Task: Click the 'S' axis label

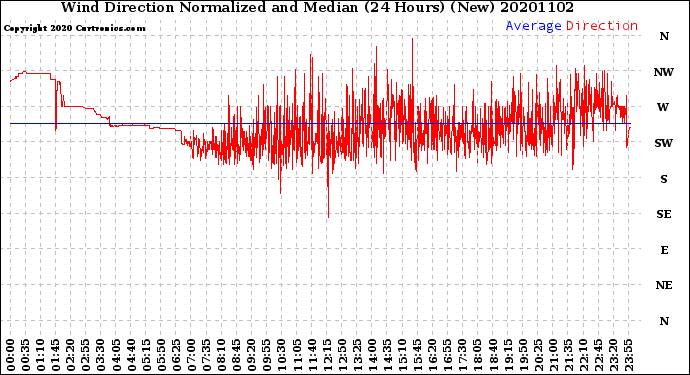Action: point(664,179)
